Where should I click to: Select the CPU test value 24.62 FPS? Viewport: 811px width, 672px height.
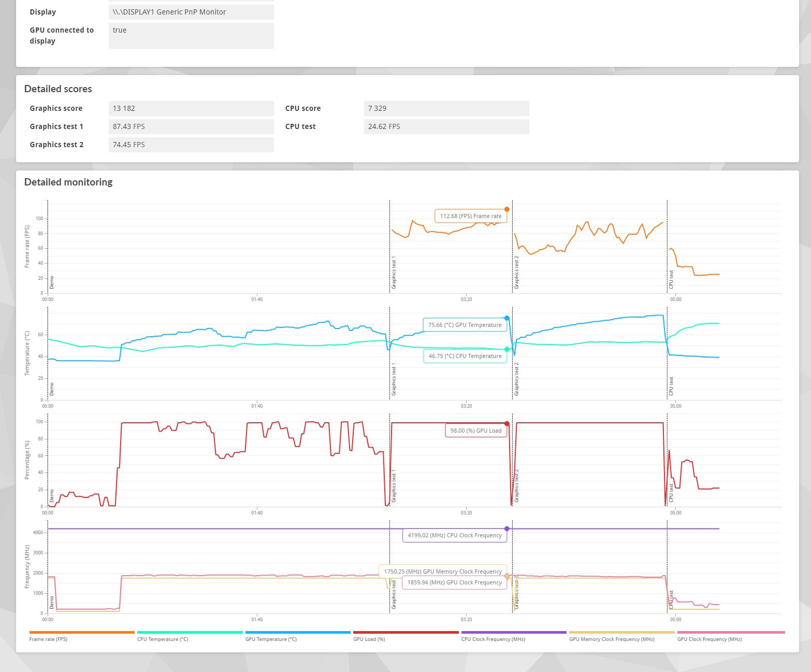click(446, 126)
